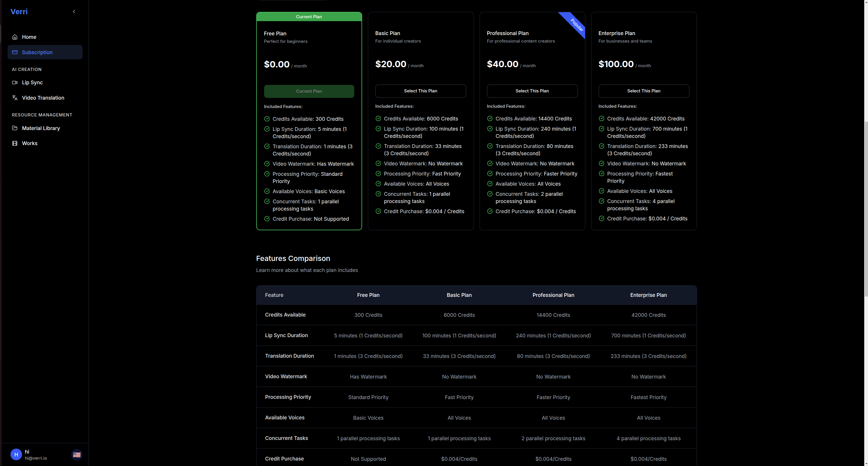Click the Material Library folder icon
The image size is (868, 466).
(14, 128)
